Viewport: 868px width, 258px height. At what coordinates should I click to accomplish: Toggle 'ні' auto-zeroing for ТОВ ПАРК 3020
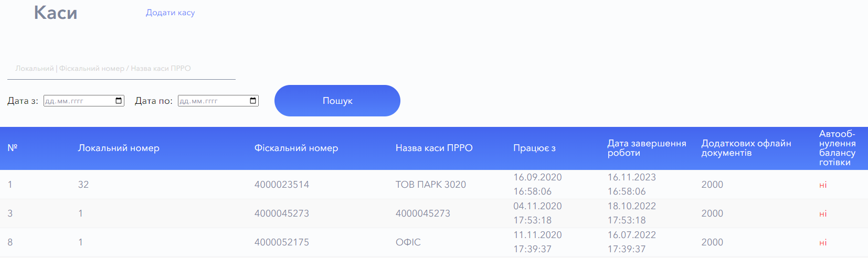[823, 185]
